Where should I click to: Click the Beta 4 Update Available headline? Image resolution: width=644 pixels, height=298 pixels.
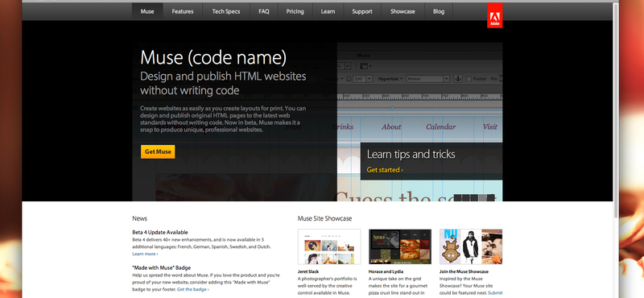(x=159, y=232)
